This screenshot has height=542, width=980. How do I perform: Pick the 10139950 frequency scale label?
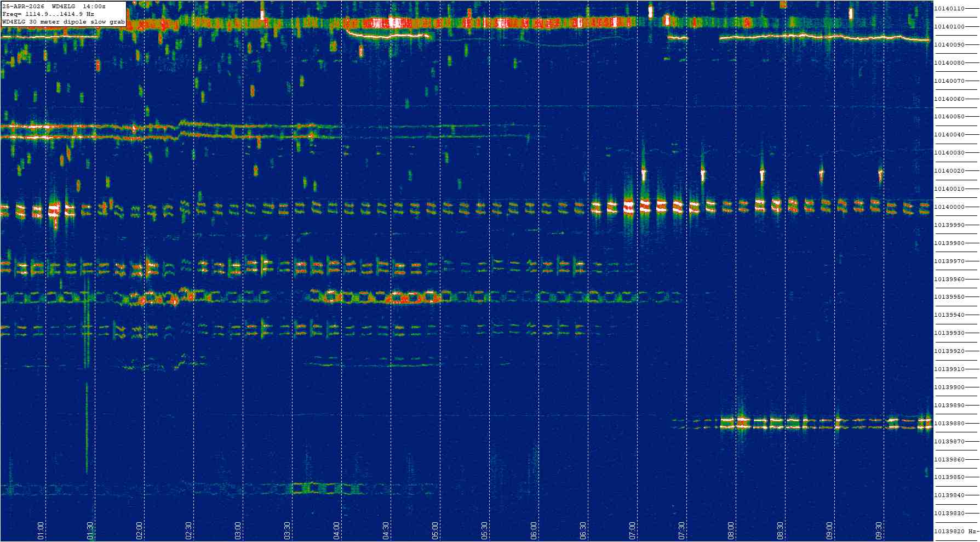tap(949, 297)
